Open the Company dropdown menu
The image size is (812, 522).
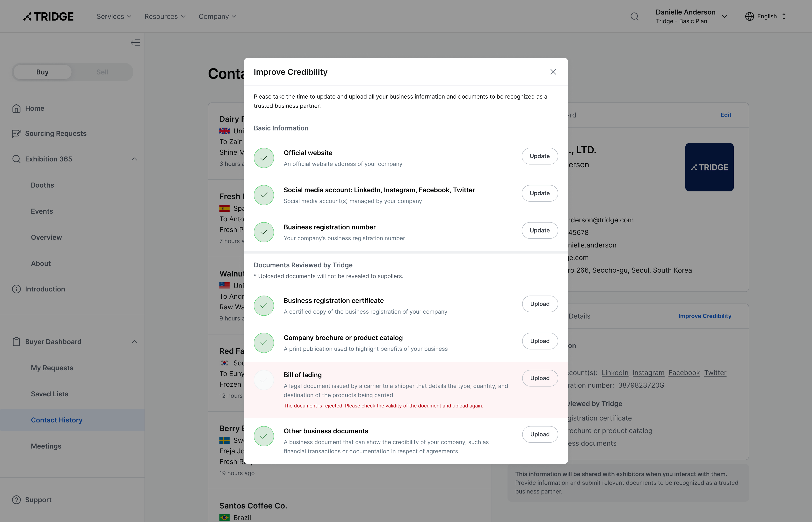tap(217, 16)
